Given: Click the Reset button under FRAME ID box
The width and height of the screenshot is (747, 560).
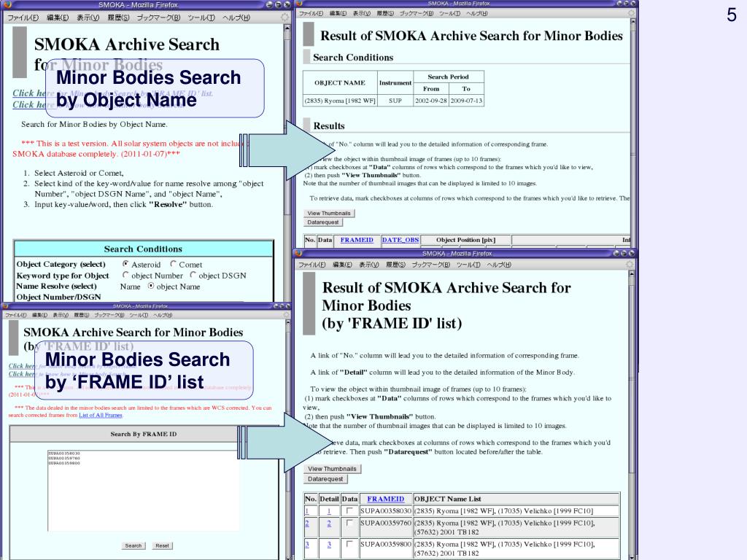Looking at the screenshot, I should coord(162,545).
